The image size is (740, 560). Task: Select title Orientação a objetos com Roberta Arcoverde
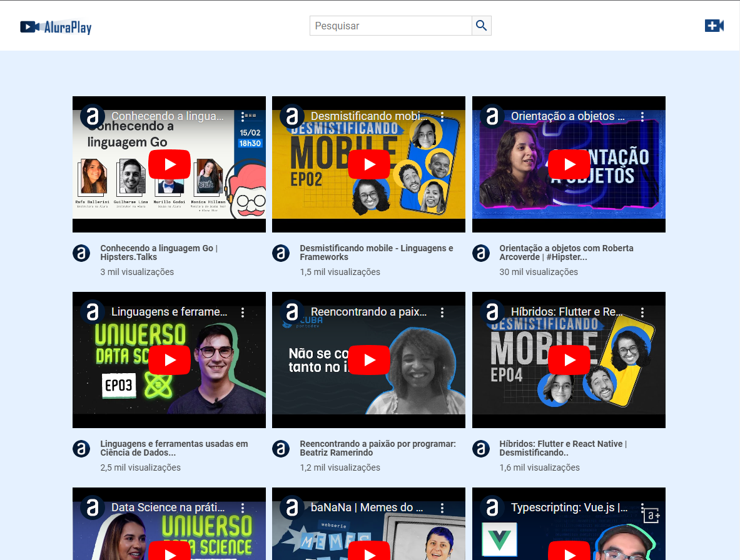coord(566,252)
